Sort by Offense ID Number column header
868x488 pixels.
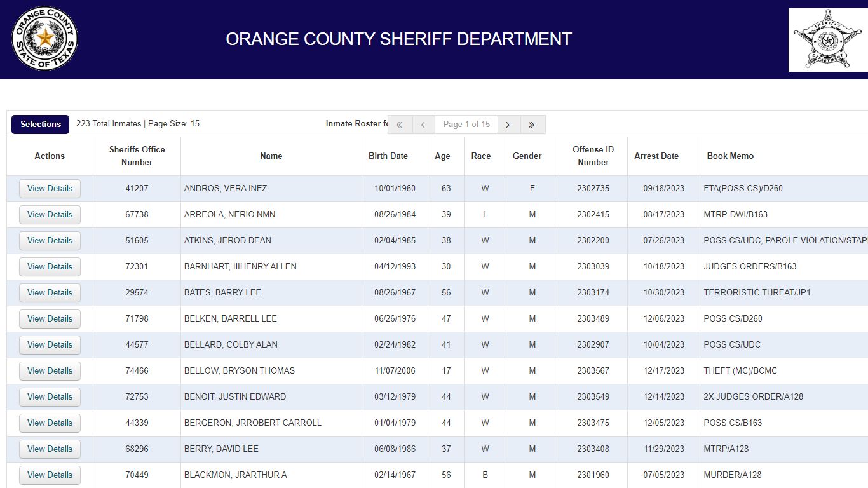coord(593,156)
